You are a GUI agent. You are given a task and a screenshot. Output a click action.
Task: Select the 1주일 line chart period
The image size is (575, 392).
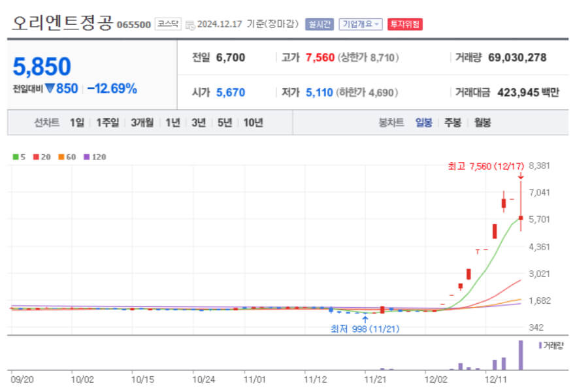(x=107, y=122)
